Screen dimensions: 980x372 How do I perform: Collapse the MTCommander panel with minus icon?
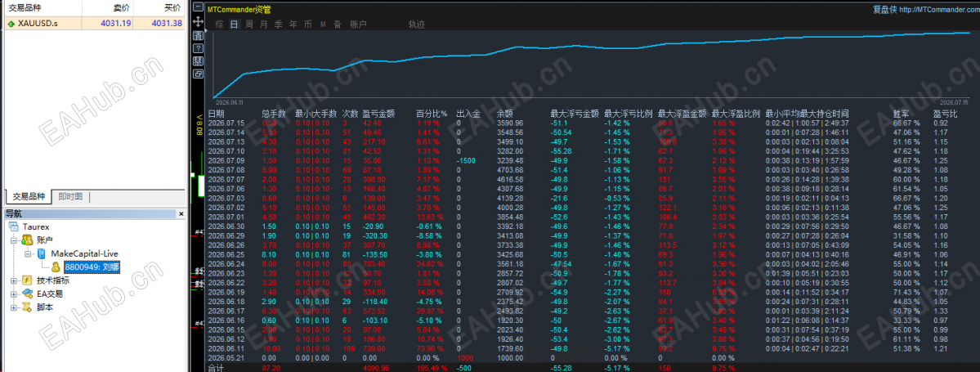[x=198, y=8]
